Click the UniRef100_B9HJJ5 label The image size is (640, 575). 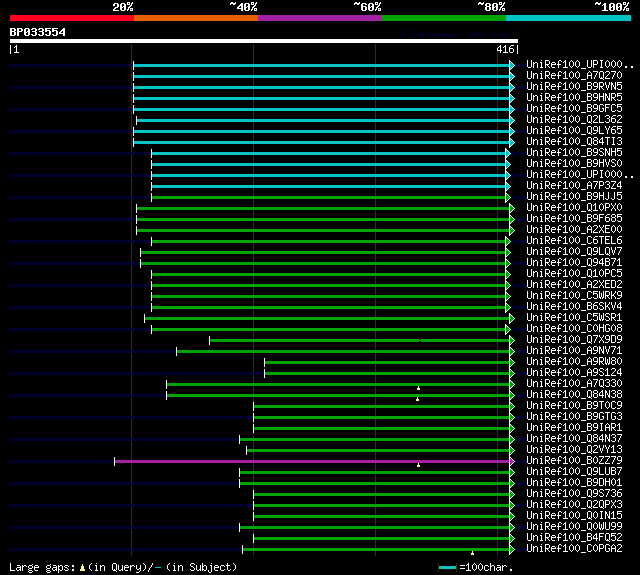click(574, 197)
